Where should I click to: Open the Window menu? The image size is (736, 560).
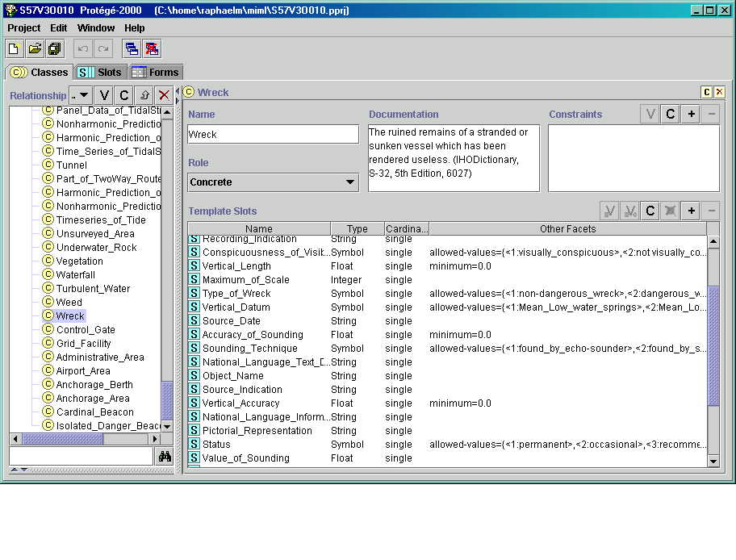click(96, 27)
